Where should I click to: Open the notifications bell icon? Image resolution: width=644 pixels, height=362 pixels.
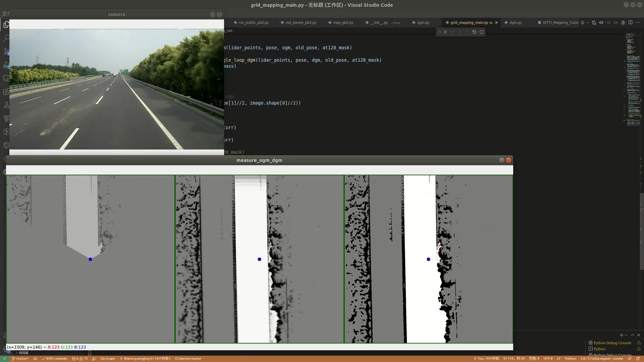[x=638, y=359]
